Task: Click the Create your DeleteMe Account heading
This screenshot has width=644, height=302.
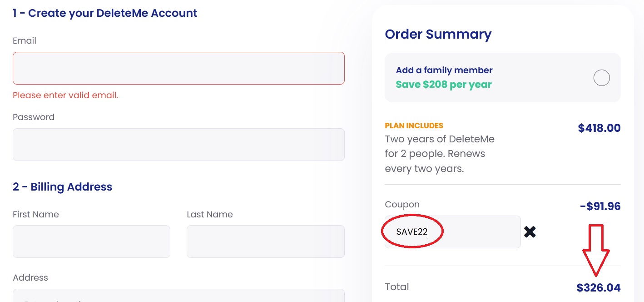Action: (105, 13)
